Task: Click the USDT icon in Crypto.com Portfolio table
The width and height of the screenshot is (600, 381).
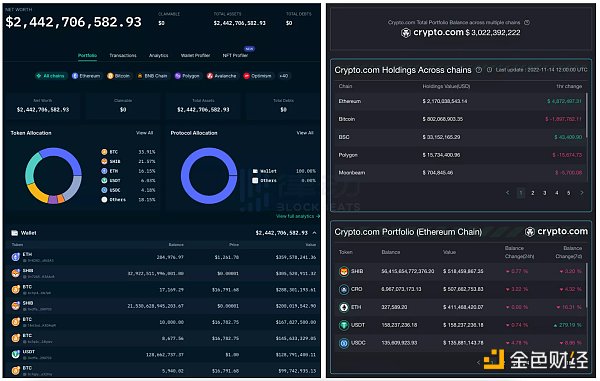Action: tap(344, 325)
